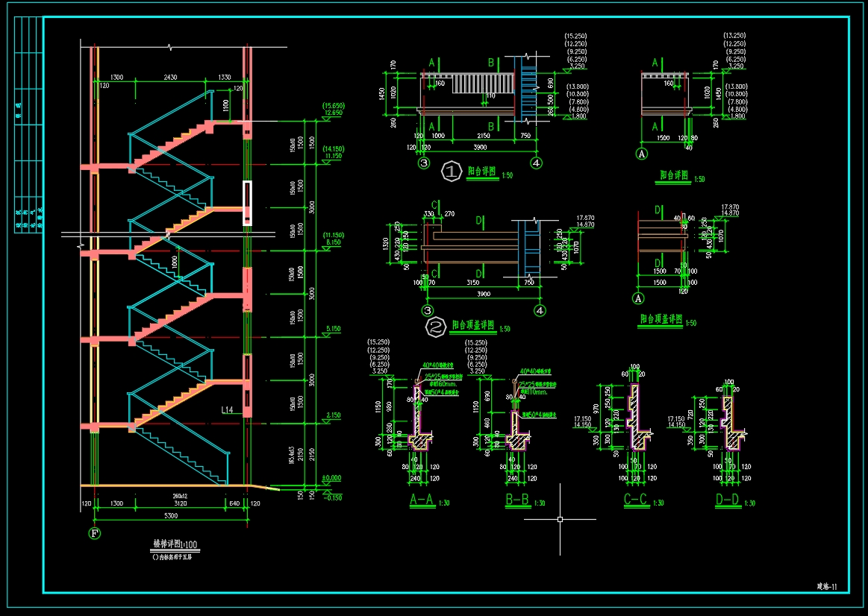The height and width of the screenshot is (616, 868).
Task: Select the '建施-11' sheet number
Action: pos(827,587)
